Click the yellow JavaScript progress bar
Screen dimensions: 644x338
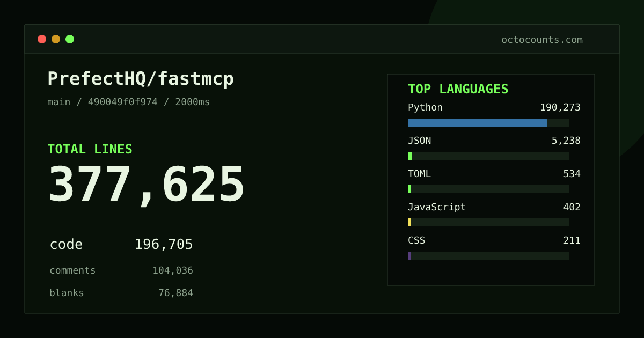[409, 222]
